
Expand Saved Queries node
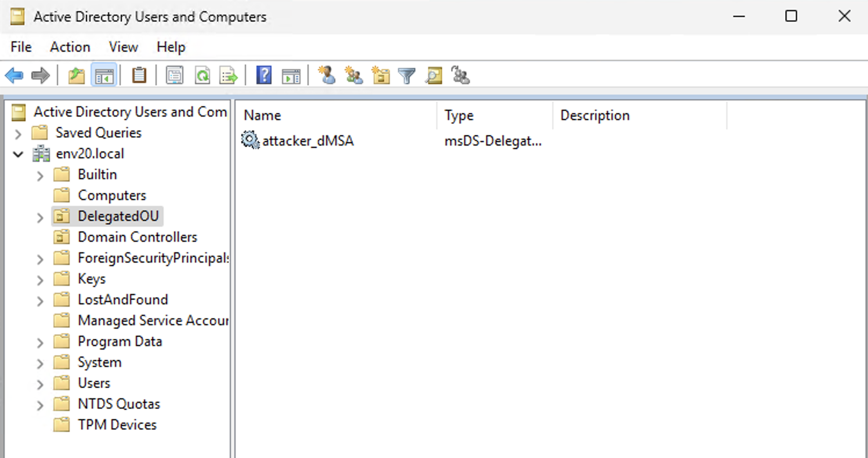pos(18,134)
